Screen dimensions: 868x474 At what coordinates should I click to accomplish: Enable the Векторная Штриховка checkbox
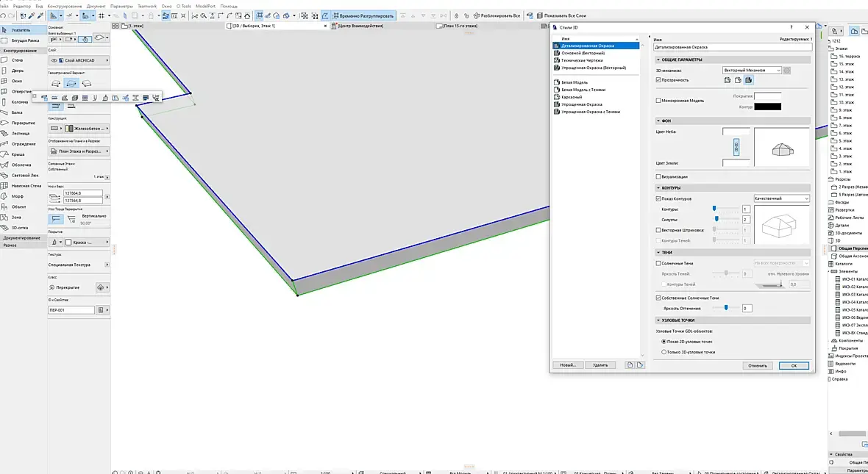click(658, 230)
